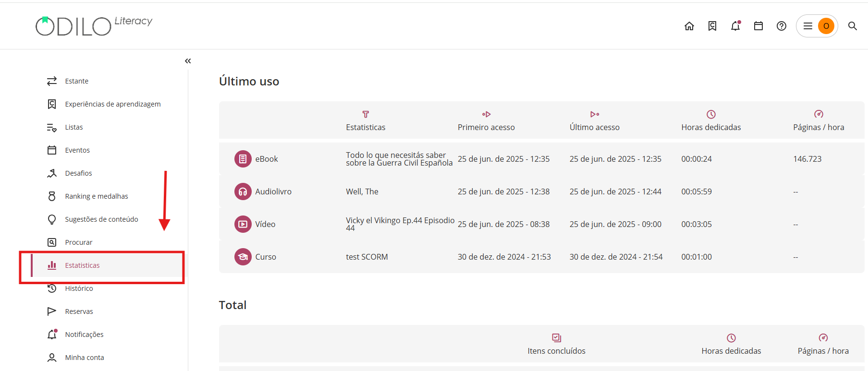The width and height of the screenshot is (868, 371).
Task: Click the Curso graduation cap icon
Action: (x=243, y=257)
